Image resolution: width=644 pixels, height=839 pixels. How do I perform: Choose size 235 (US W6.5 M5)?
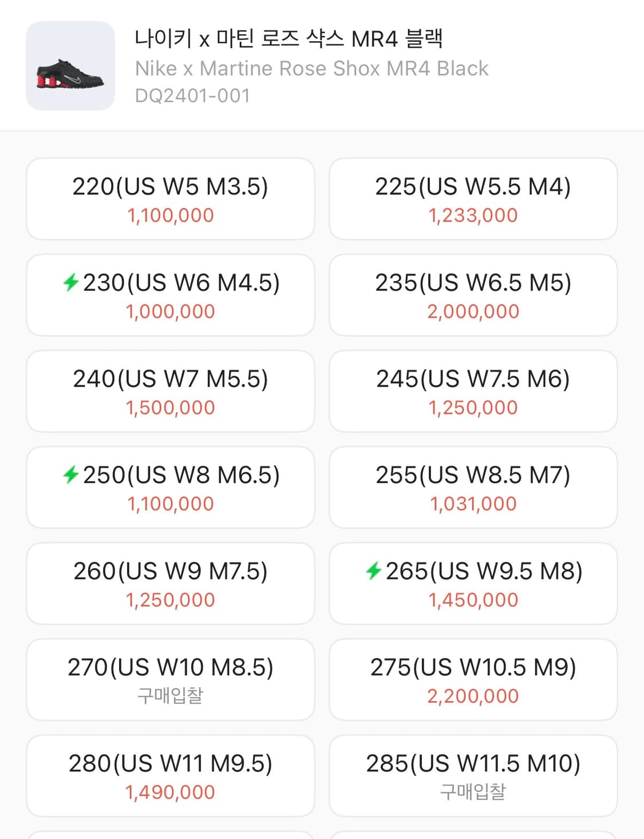[473, 295]
